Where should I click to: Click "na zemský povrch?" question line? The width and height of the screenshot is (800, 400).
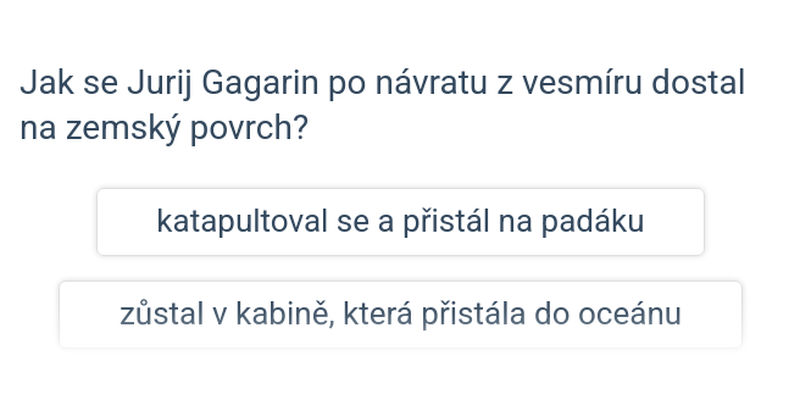pos(164,129)
